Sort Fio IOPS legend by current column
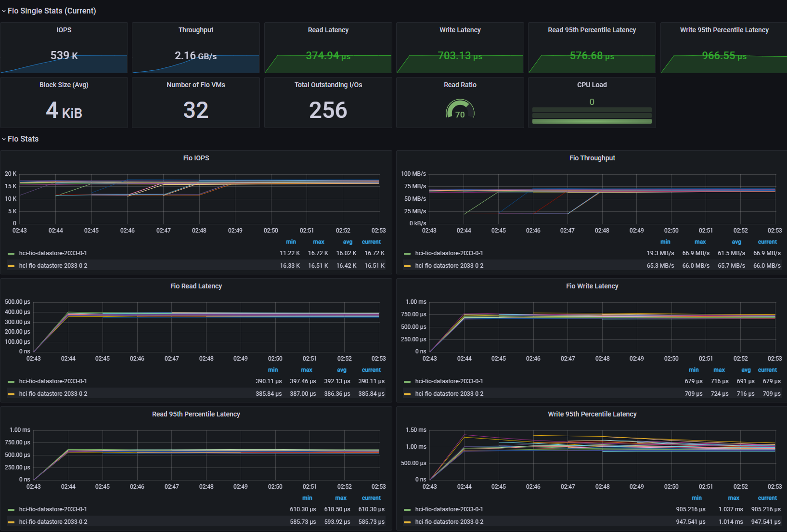The width and height of the screenshot is (787, 532). [x=371, y=242]
